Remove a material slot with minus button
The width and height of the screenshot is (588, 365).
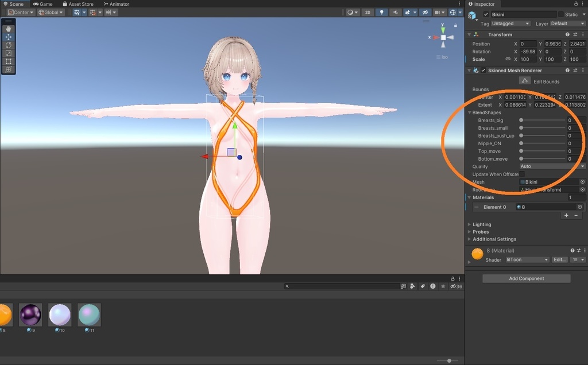[576, 215]
